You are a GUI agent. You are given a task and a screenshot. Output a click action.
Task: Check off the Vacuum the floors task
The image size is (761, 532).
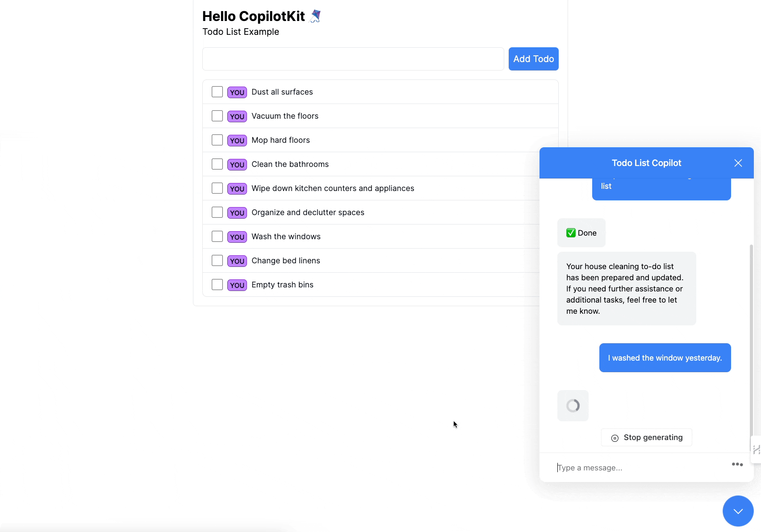click(x=217, y=116)
